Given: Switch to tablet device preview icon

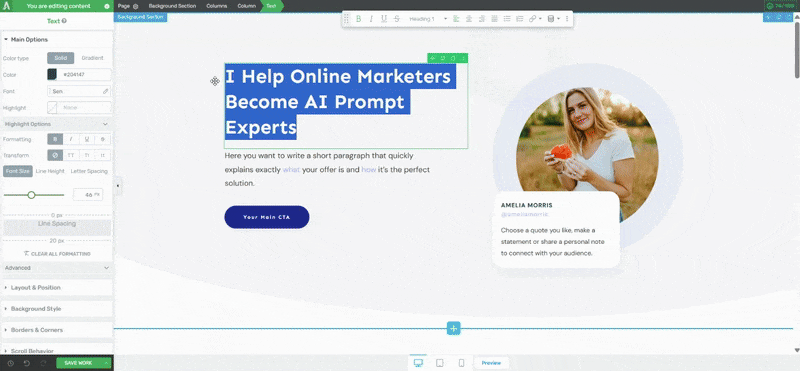Looking at the screenshot, I should pos(440,363).
